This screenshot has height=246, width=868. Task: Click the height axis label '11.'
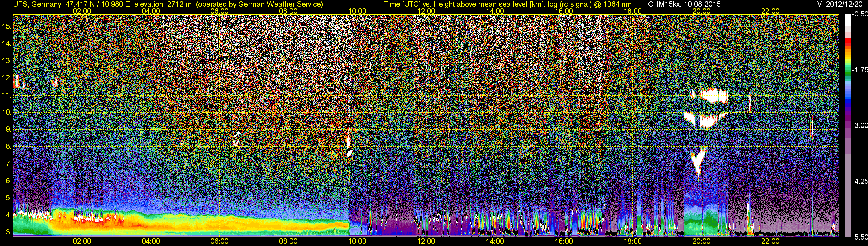coord(7,95)
